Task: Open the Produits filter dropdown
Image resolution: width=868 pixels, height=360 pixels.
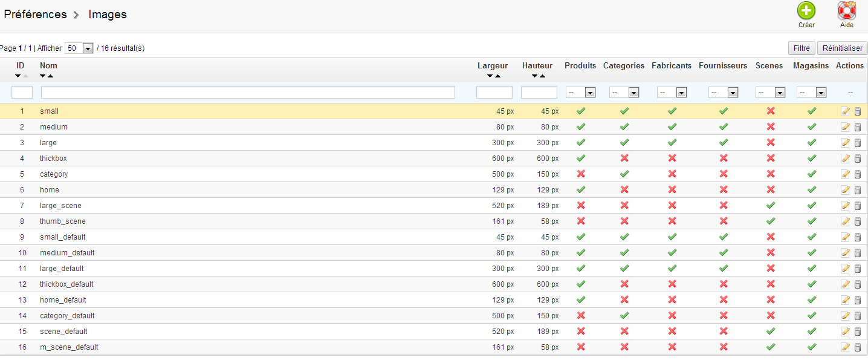Action: pos(581,93)
